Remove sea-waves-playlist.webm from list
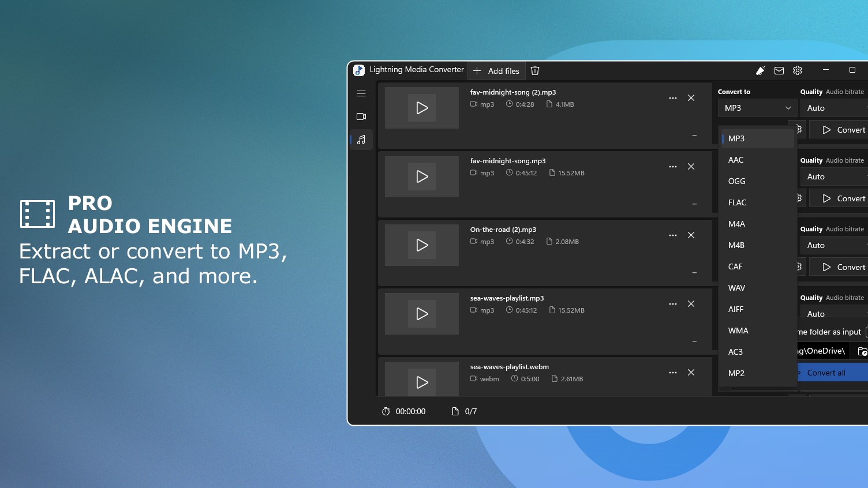 pos(691,373)
